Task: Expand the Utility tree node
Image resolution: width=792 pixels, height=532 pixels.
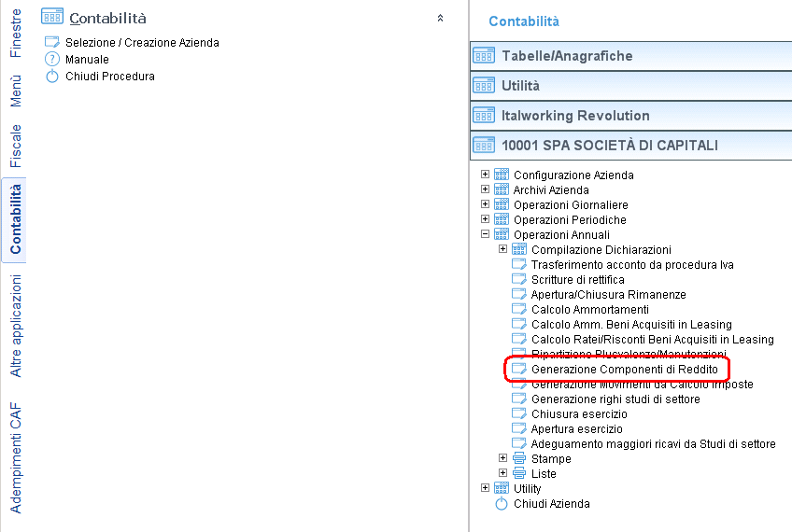Action: 485,488
